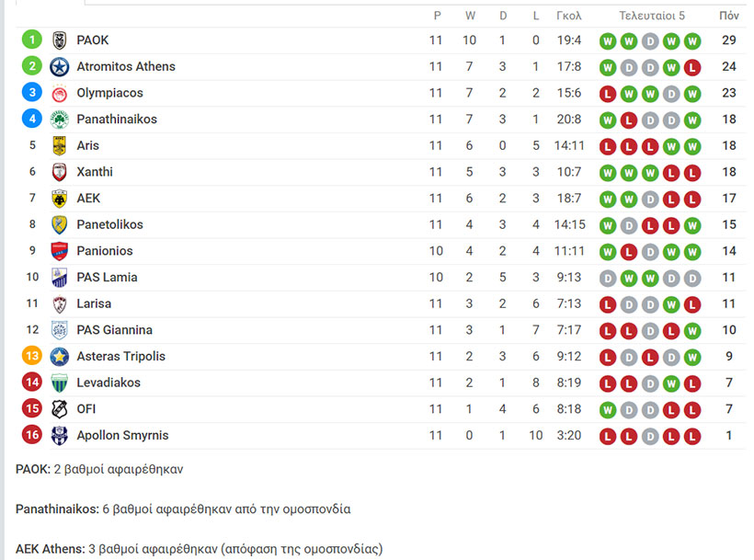Click the Atromitos Athens star crest
The height and width of the screenshot is (560, 754).
(59, 67)
